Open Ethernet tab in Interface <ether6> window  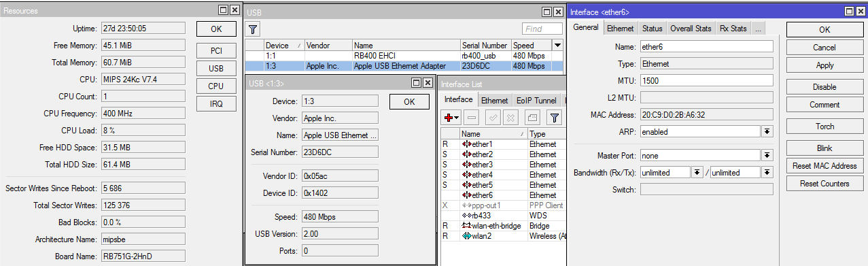621,29
